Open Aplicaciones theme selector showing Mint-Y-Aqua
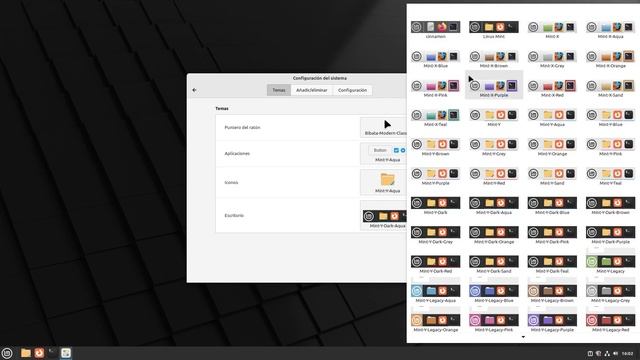The width and height of the screenshot is (640, 360). point(383,154)
